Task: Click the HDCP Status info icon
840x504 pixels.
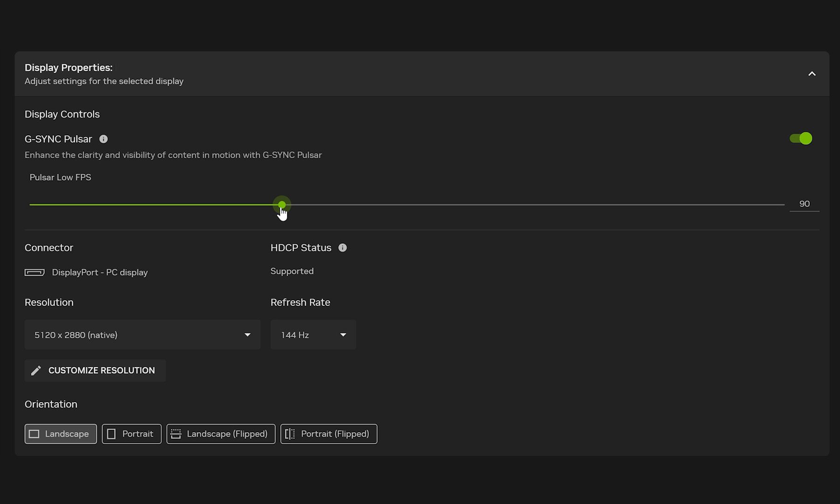Action: [343, 248]
